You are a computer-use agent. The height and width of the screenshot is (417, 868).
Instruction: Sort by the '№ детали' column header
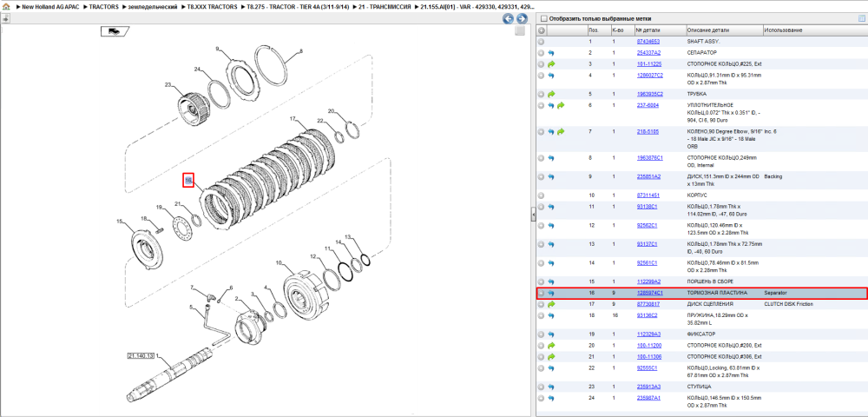click(660, 30)
